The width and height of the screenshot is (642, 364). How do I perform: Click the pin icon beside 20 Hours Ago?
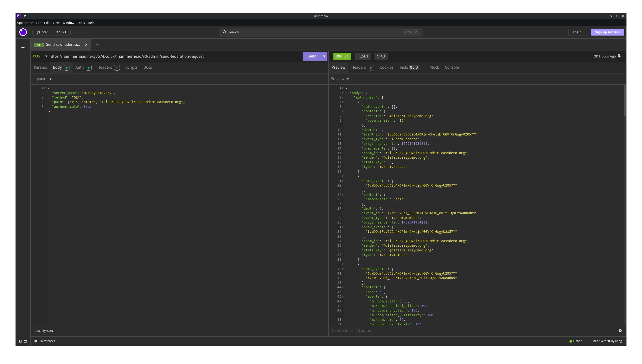619,56
